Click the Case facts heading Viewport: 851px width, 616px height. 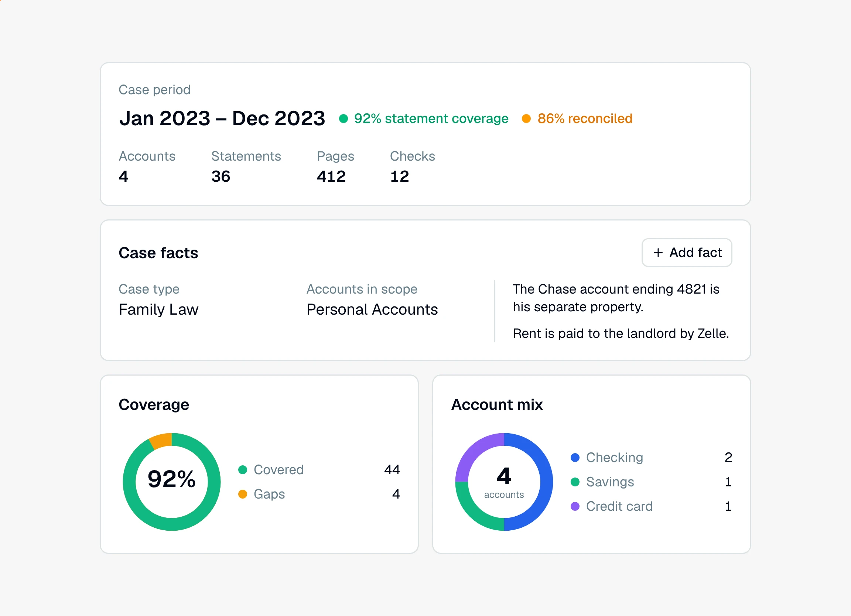pyautogui.click(x=158, y=253)
